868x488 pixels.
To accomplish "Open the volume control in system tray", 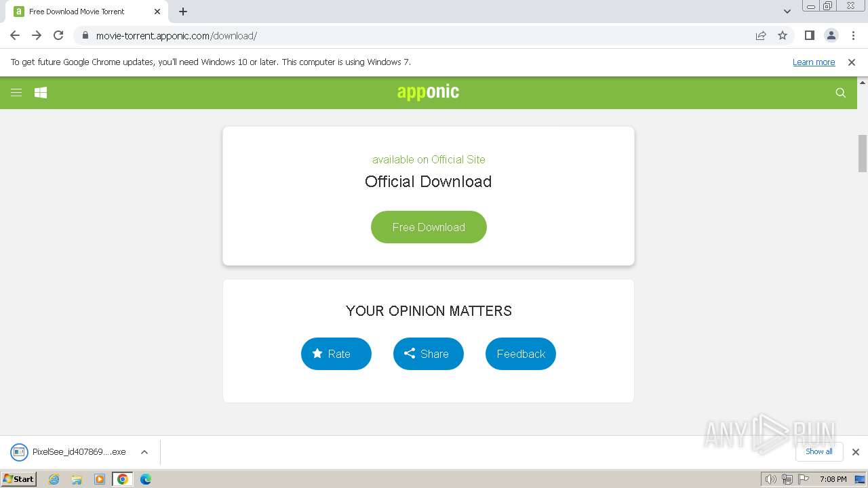I will [771, 479].
